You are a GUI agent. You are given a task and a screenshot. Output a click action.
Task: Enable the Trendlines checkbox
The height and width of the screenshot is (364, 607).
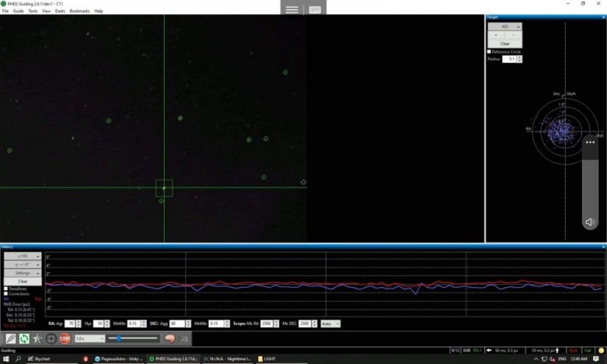point(7,289)
